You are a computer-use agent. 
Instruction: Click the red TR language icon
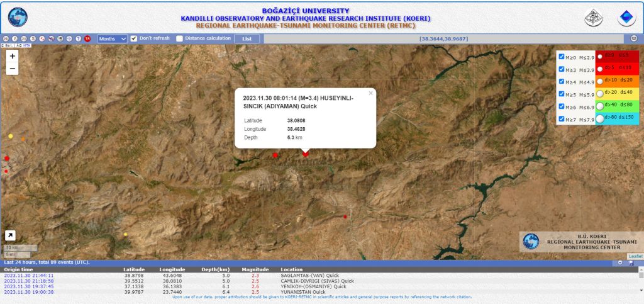[87, 38]
